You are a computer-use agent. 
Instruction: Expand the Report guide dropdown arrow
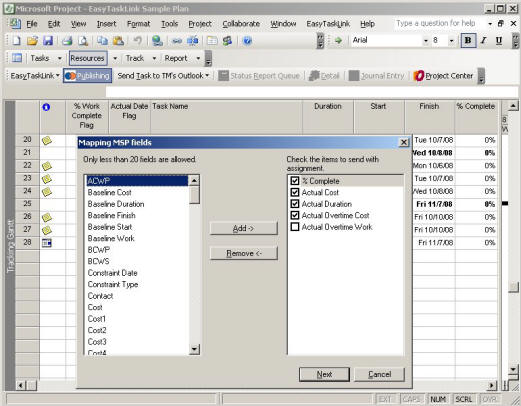pyautogui.click(x=198, y=58)
